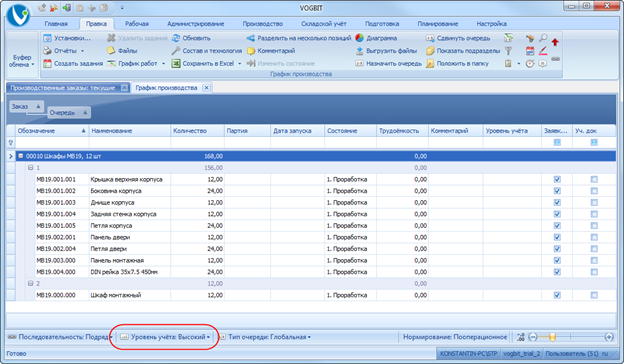Click the zoom slider thumb in status bar

click(x=552, y=337)
